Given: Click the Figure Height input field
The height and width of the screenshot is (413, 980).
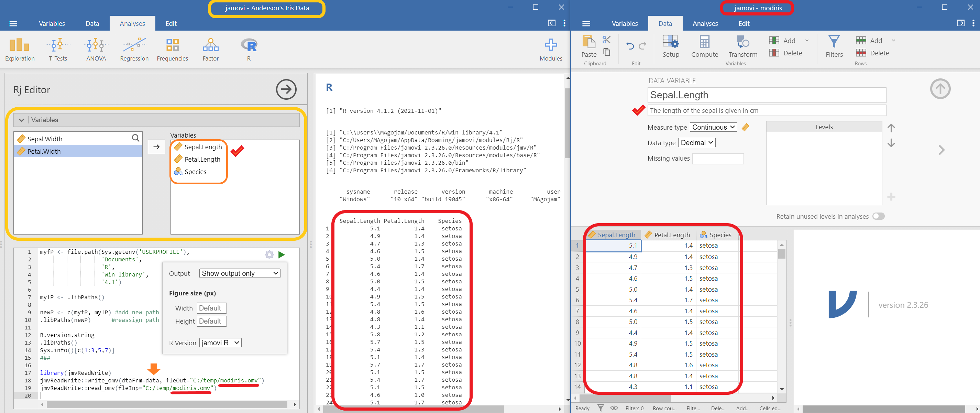Looking at the screenshot, I should (x=211, y=321).
